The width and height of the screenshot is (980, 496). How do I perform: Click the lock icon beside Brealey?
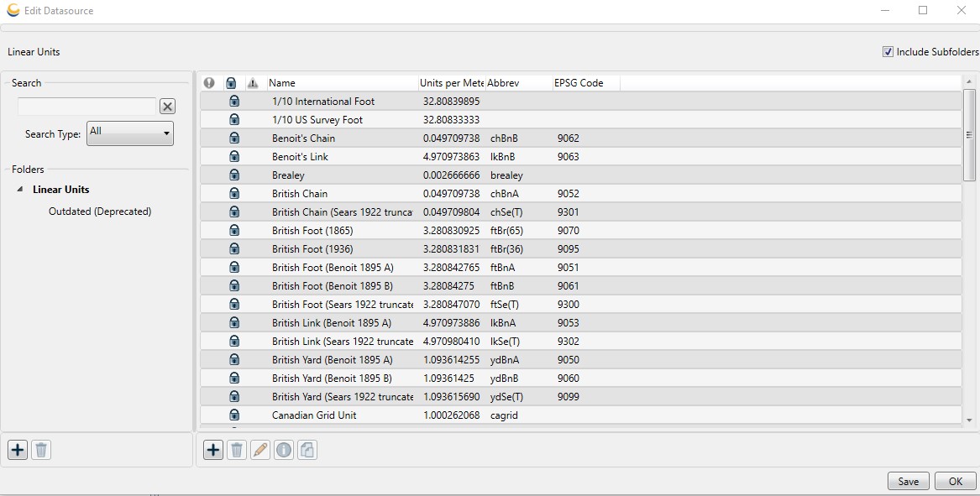(x=234, y=175)
